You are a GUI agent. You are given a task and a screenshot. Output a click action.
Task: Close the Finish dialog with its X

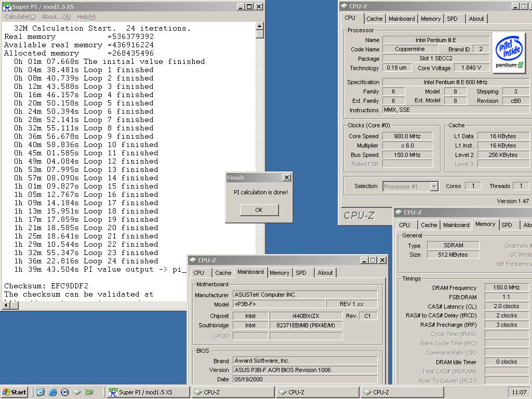pos(286,178)
